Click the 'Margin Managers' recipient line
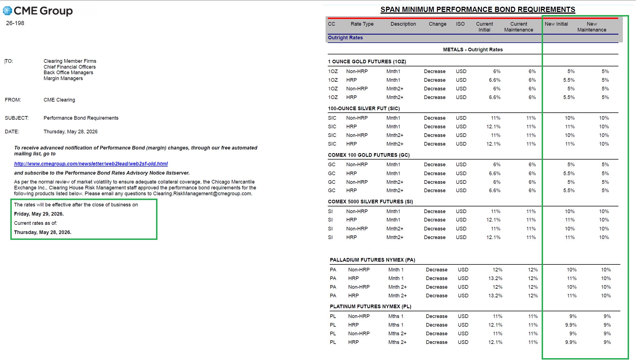Image resolution: width=636 pixels, height=364 pixels. click(x=63, y=78)
